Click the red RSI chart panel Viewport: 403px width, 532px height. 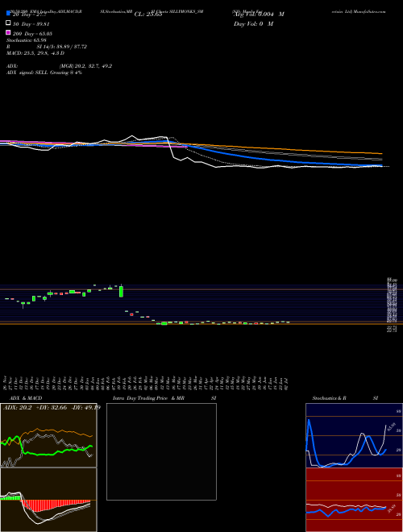[x=354, y=500]
